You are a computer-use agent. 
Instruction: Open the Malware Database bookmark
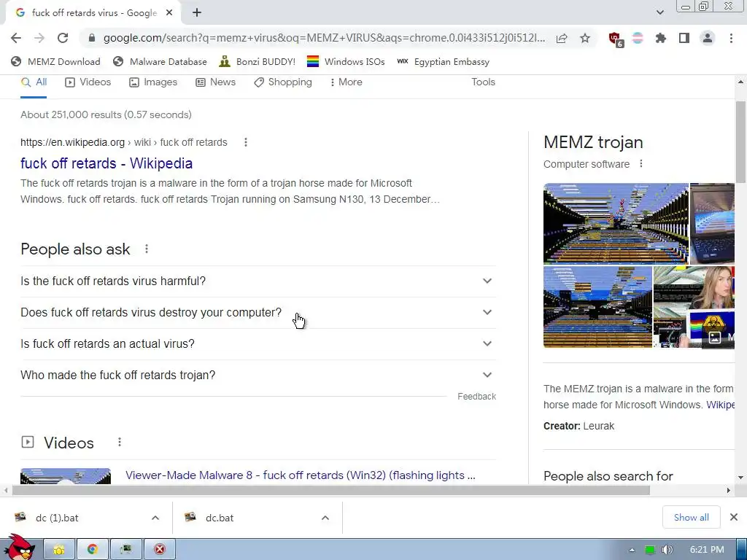tap(160, 61)
